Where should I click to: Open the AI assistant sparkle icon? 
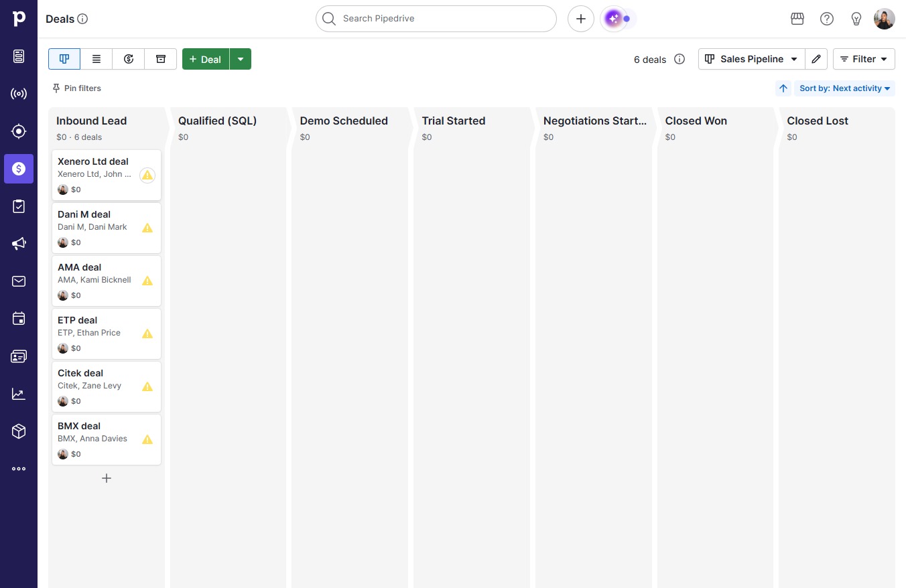tap(613, 19)
